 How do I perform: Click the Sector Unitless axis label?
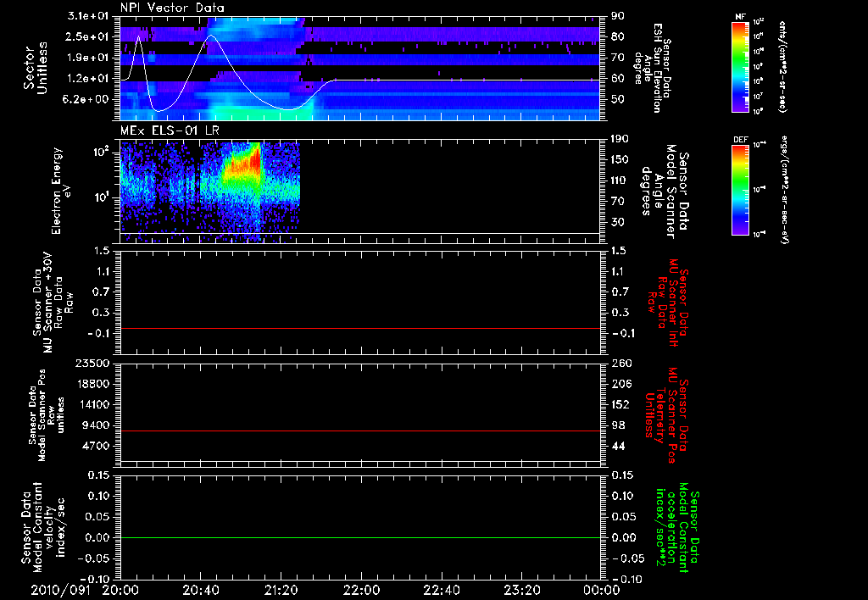click(x=36, y=68)
